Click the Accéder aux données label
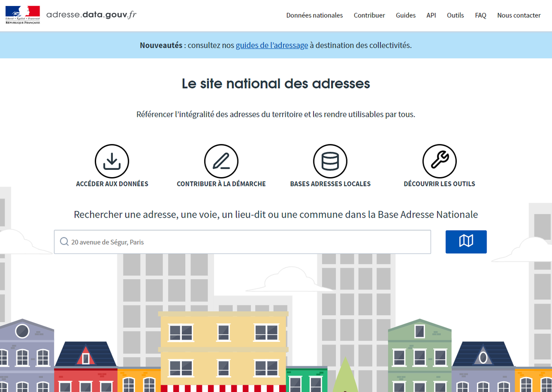Image resolution: width=552 pixels, height=392 pixels. [112, 184]
